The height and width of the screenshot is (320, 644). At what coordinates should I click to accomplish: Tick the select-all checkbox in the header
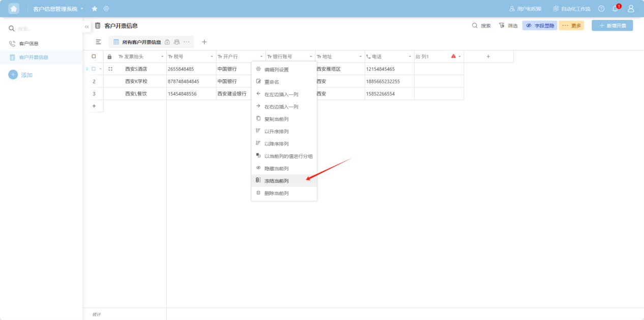point(94,56)
